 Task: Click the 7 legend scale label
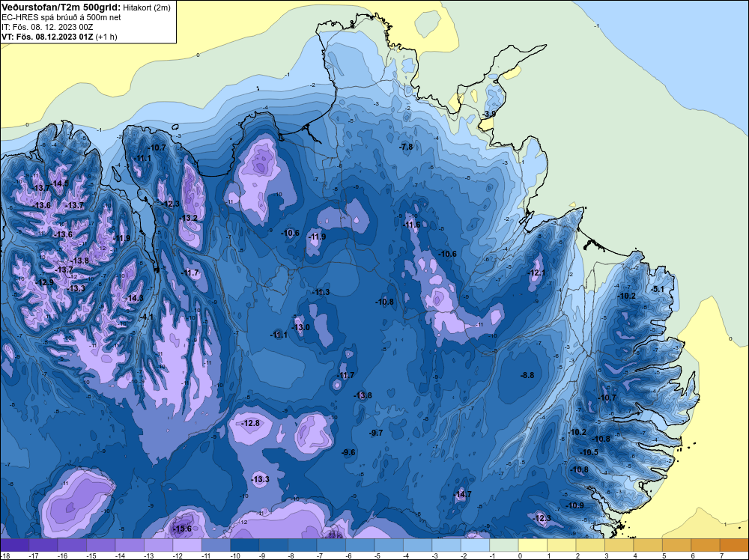pos(722,556)
